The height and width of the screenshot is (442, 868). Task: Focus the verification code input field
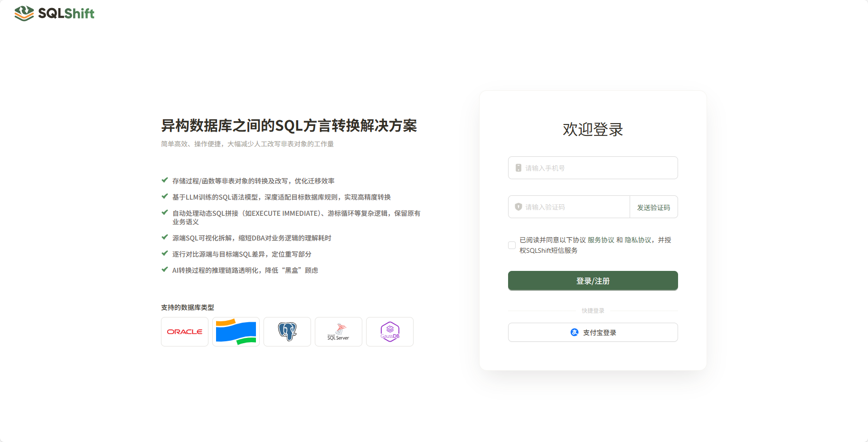569,207
